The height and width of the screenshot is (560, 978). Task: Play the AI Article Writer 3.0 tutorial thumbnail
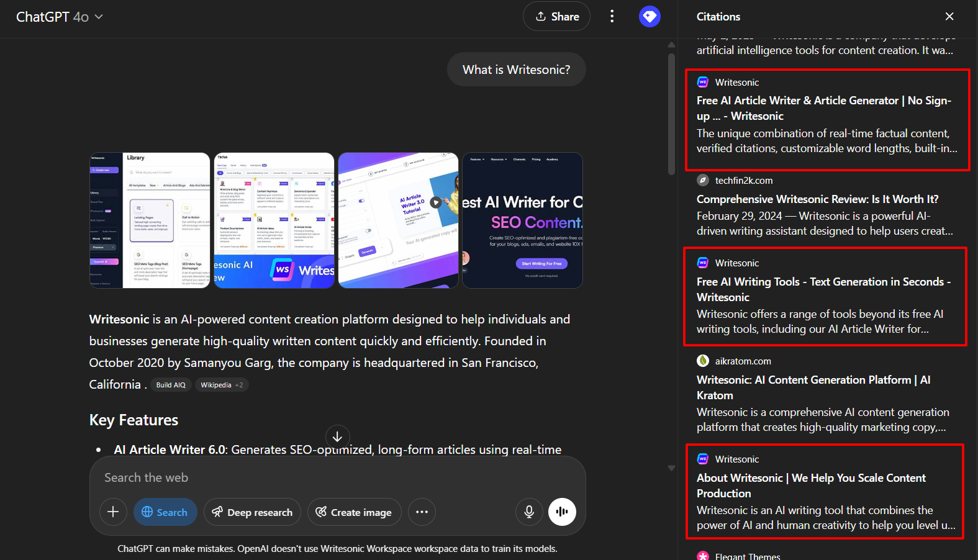tap(399, 220)
